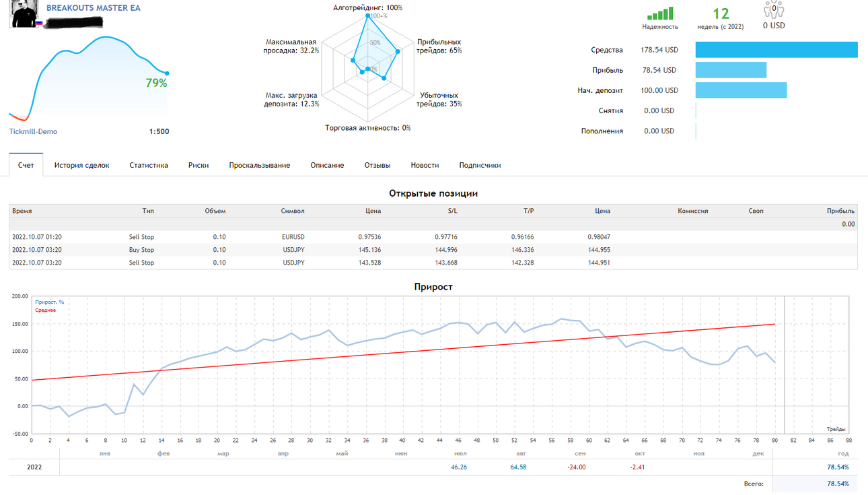Image resolution: width=868 pixels, height=495 pixels.
Task: Click the -24.00 September growth value
Action: point(576,467)
